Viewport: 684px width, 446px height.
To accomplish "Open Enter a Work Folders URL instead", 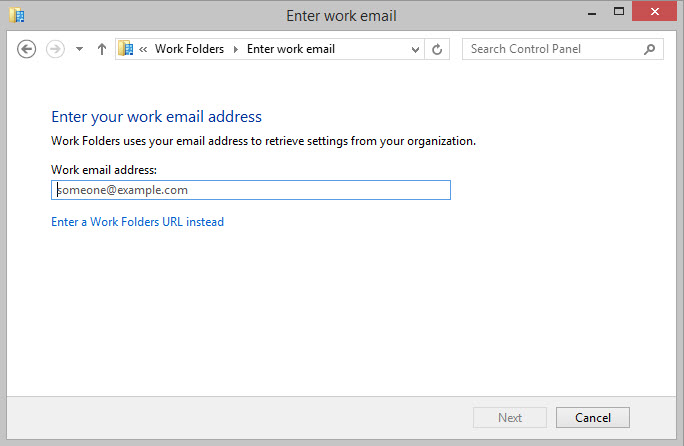I will [137, 222].
